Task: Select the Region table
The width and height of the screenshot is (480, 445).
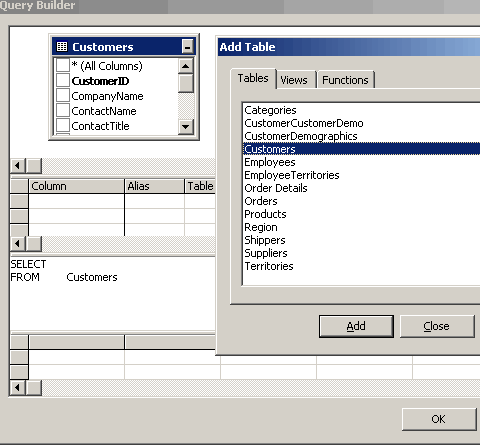Action: point(261,227)
